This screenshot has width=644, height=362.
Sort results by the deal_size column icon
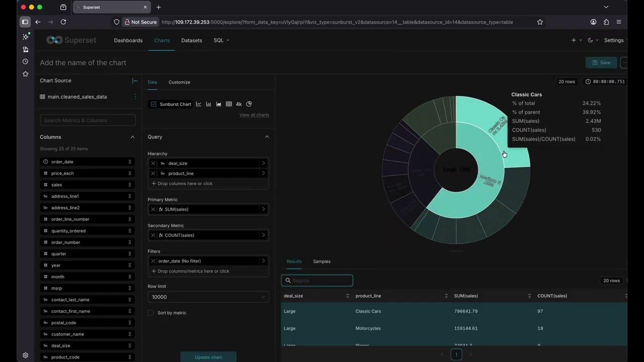pos(348,296)
